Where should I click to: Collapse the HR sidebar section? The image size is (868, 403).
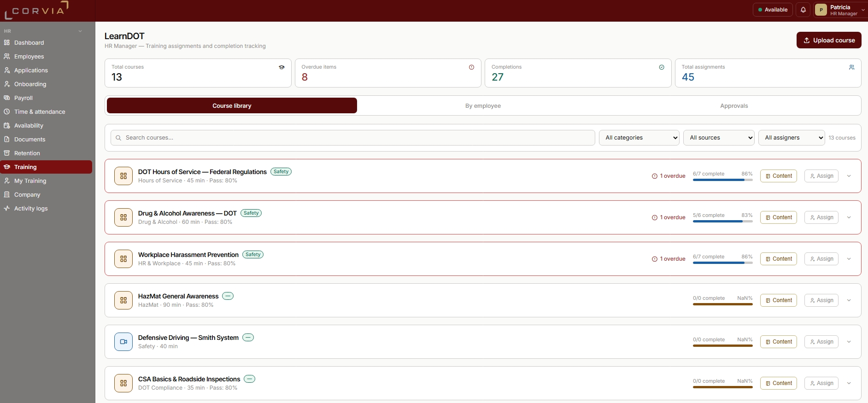point(80,31)
